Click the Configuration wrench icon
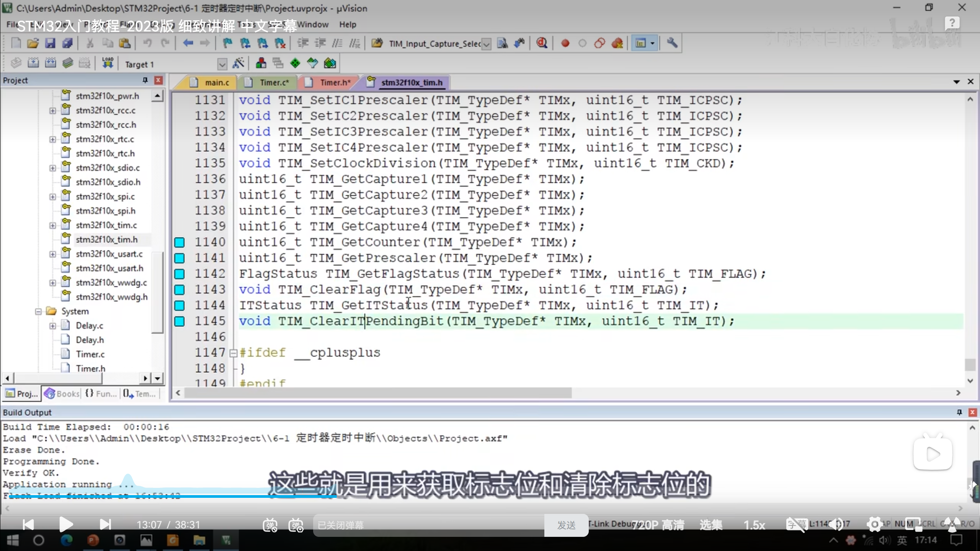This screenshot has width=980, height=551. (x=672, y=43)
